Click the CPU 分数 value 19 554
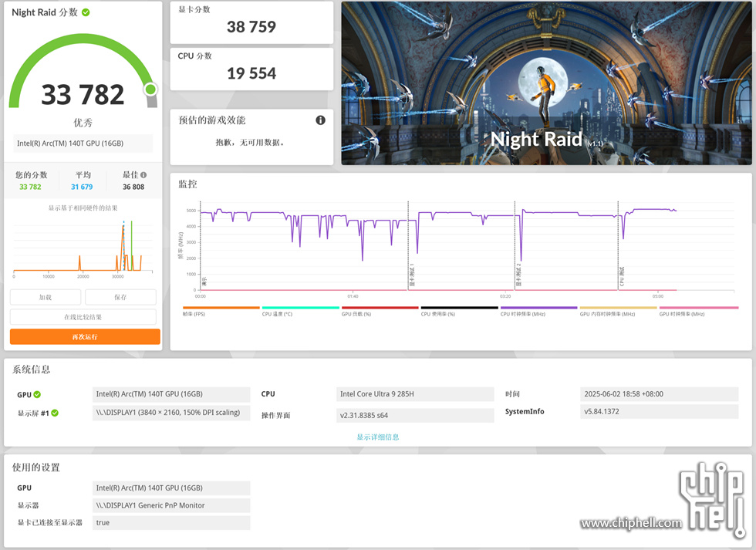 (251, 73)
